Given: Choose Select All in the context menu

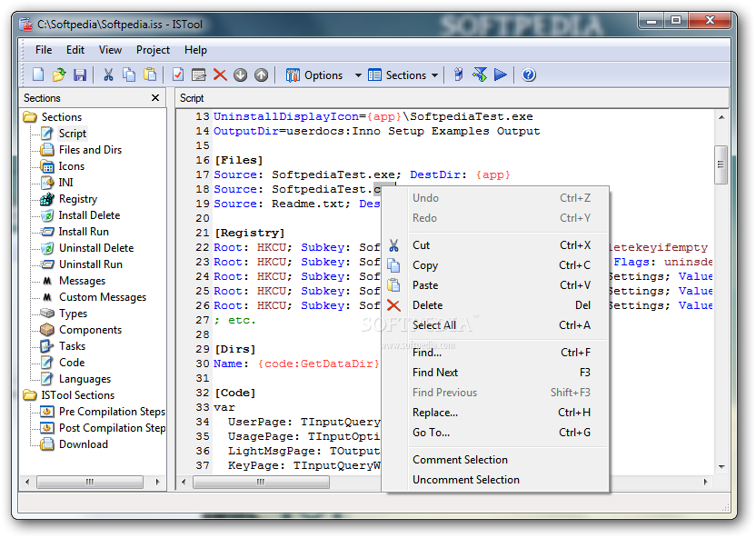Looking at the screenshot, I should click(x=495, y=325).
